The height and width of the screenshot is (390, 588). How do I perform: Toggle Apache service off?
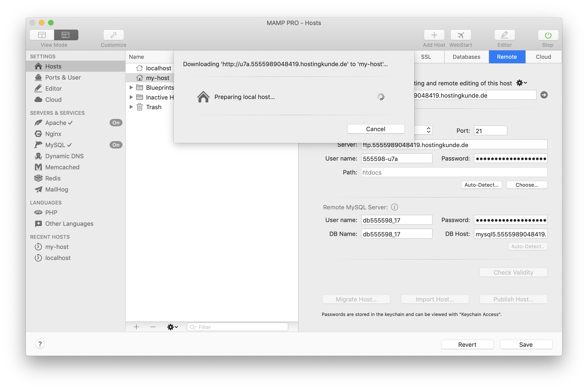[116, 123]
